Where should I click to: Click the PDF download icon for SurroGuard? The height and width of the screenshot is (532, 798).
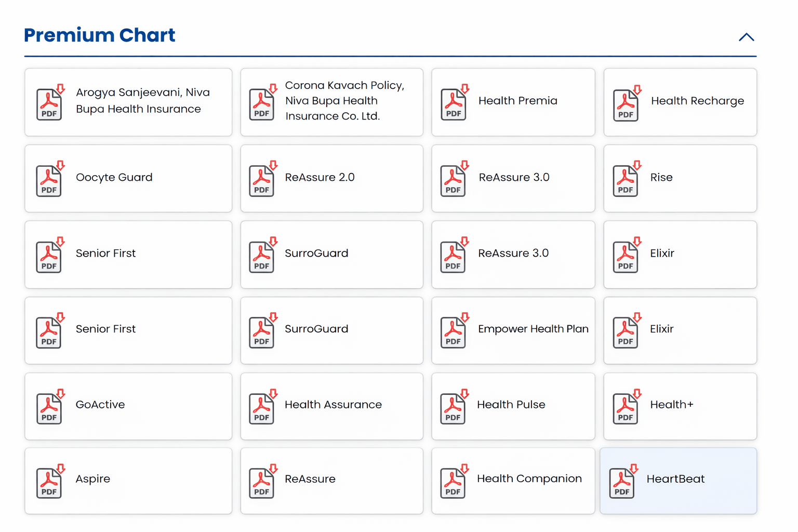coord(262,255)
